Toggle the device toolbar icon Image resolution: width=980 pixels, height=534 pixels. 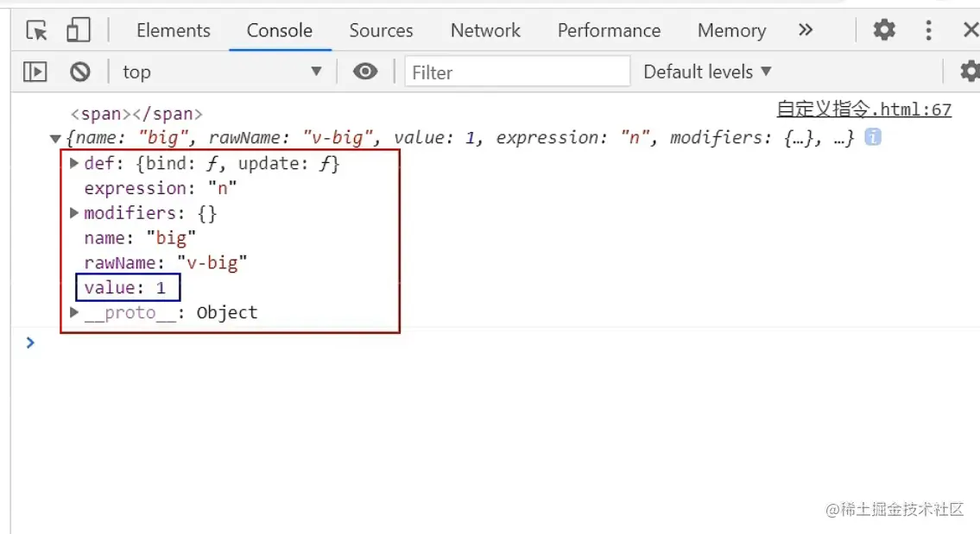(79, 31)
